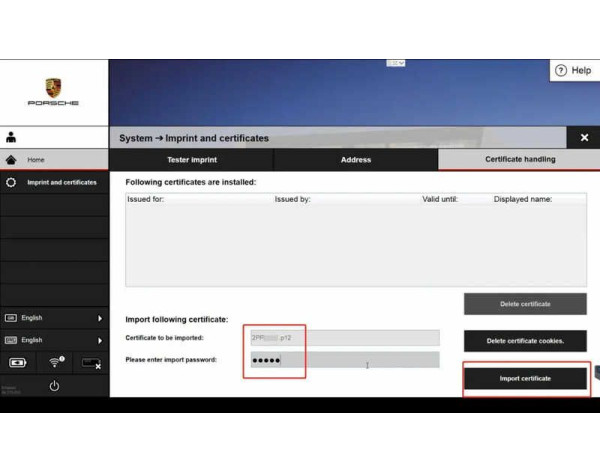Open the user profile icon
The height and width of the screenshot is (473, 600).
12,137
